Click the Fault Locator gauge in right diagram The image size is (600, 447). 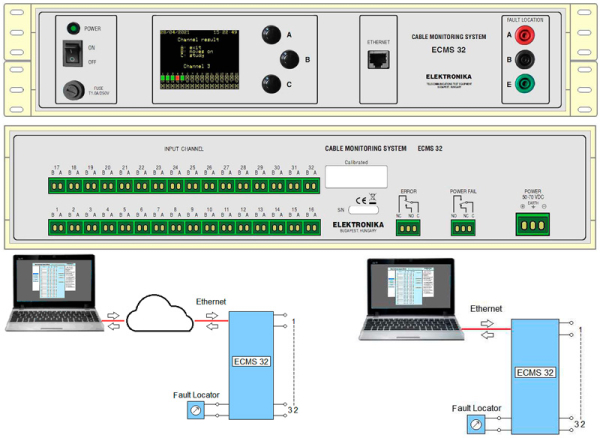(475, 424)
